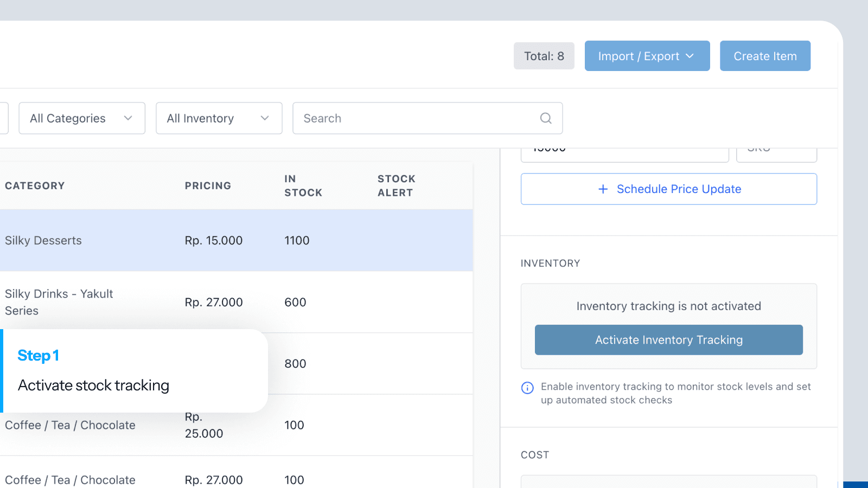The image size is (868, 488).
Task: Sort by the CATEGORY column header
Action: [35, 185]
